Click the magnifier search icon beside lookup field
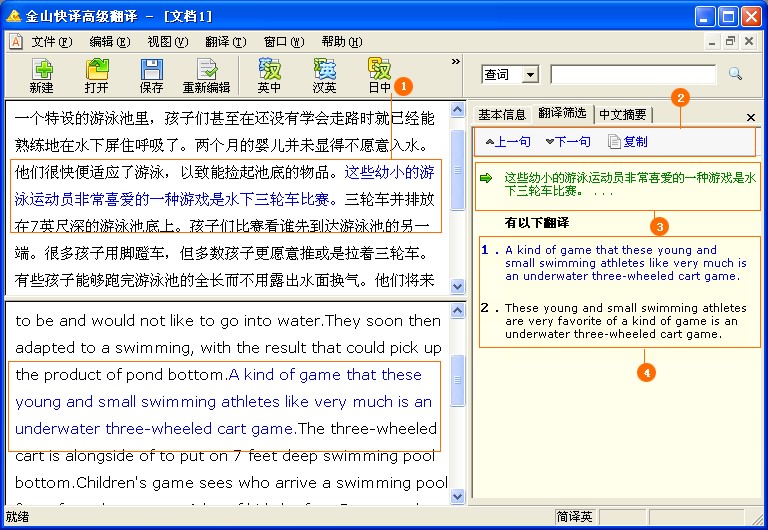768x530 pixels. pyautogui.click(x=735, y=74)
